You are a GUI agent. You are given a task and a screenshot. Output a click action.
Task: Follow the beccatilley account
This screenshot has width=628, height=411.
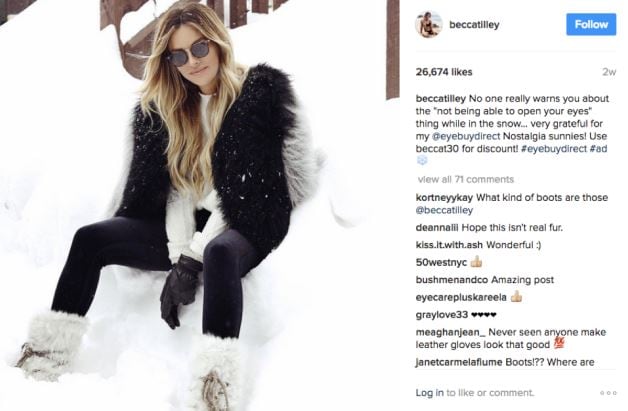pyautogui.click(x=591, y=24)
